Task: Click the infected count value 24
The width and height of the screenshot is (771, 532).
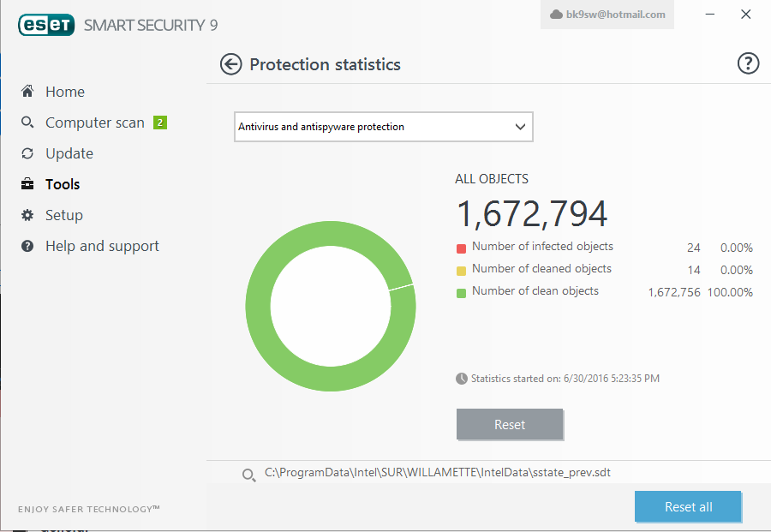Action: pyautogui.click(x=694, y=248)
